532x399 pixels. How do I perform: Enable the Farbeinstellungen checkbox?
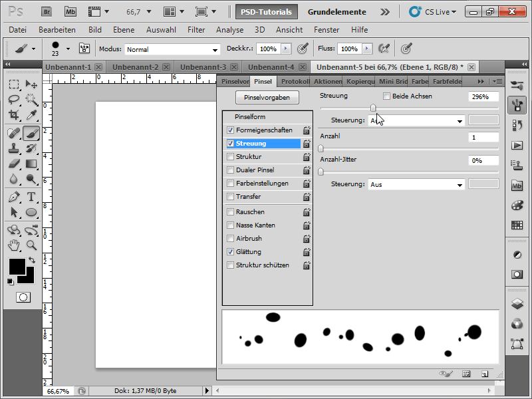coord(230,184)
